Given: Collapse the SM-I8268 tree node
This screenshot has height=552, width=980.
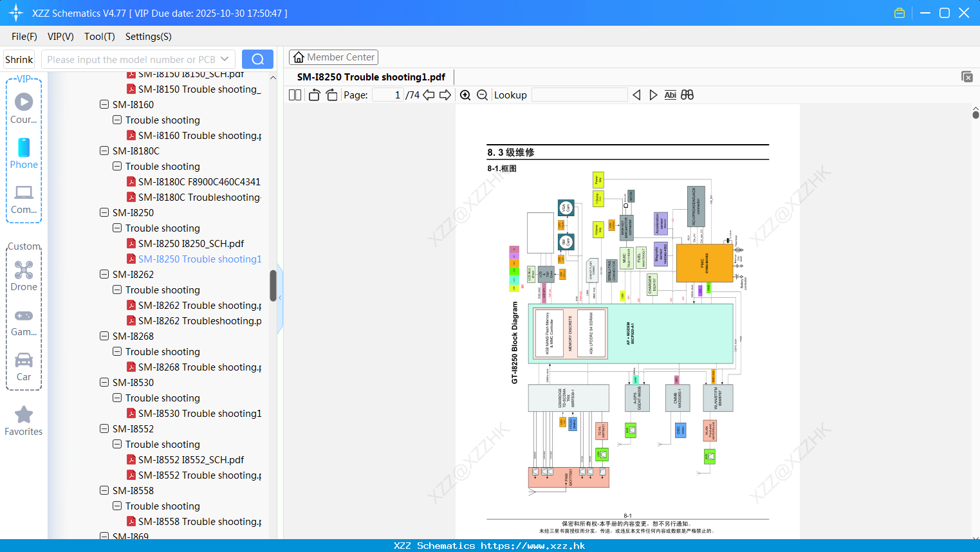Looking at the screenshot, I should coord(104,336).
